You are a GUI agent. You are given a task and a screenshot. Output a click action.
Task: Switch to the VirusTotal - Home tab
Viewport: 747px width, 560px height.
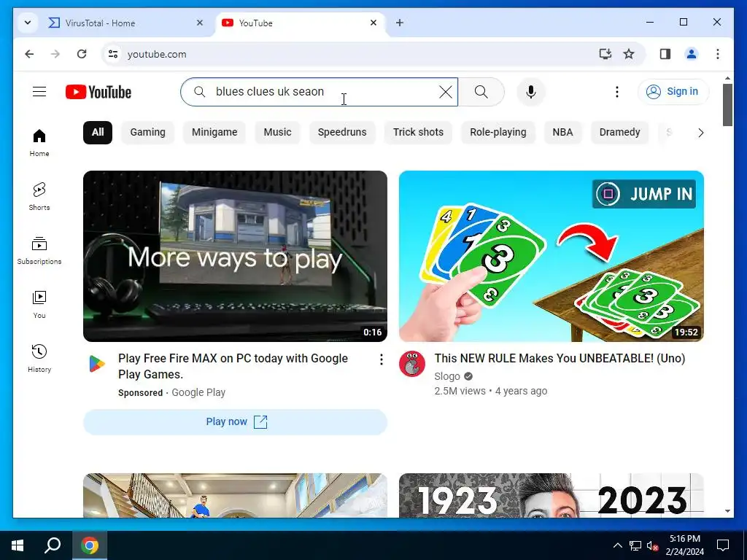(125, 23)
